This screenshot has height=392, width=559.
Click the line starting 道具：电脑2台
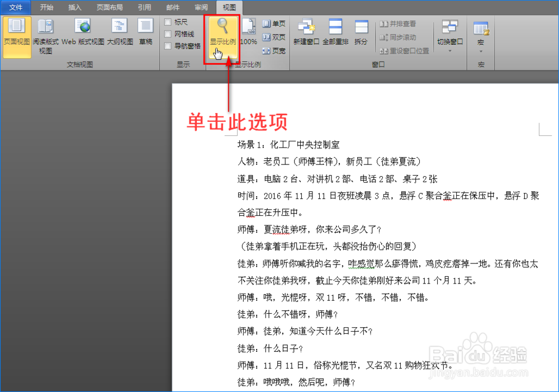pyautogui.click(x=337, y=179)
